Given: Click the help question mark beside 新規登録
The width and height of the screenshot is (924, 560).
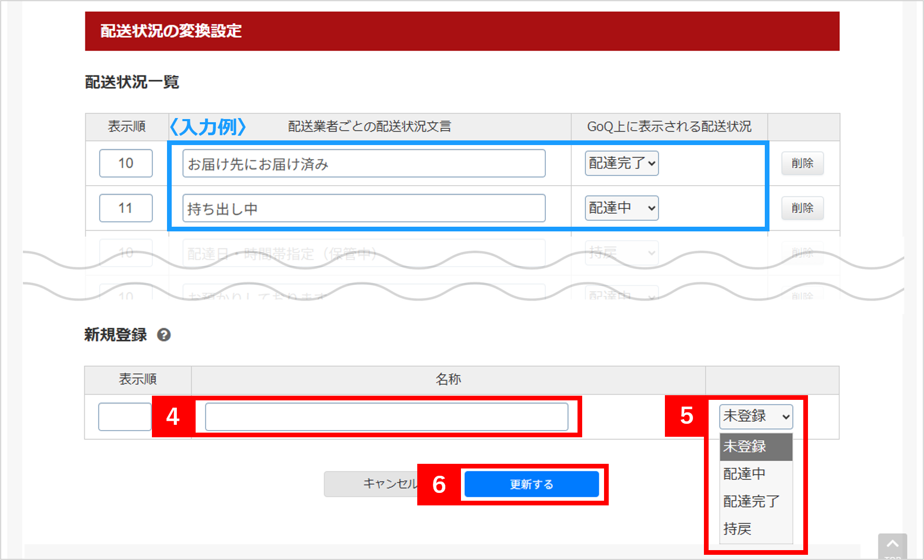Looking at the screenshot, I should [164, 335].
